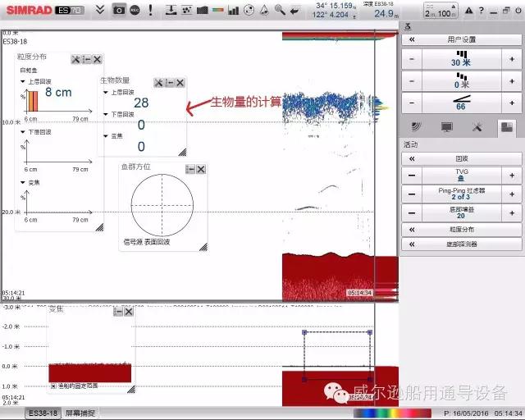Click the magnifier zoom icon in toolbar
The height and width of the screenshot is (420, 525).
(280, 10)
